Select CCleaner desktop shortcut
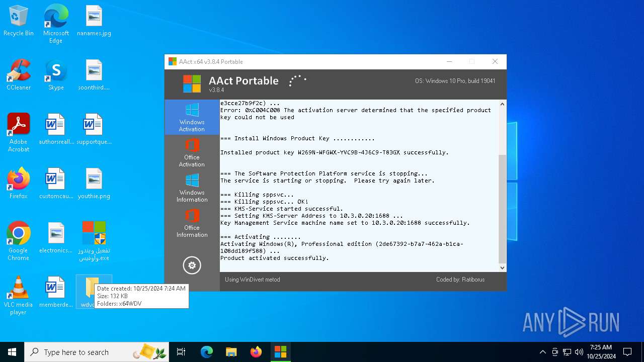 click(x=19, y=75)
